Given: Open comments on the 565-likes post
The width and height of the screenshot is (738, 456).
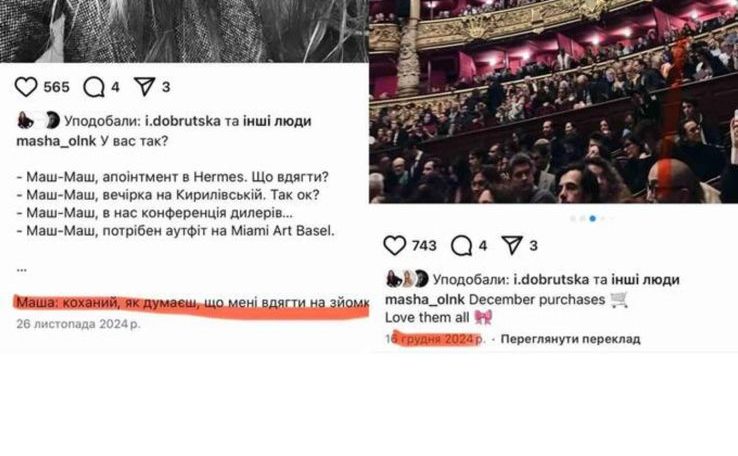Looking at the screenshot, I should pos(94,87).
